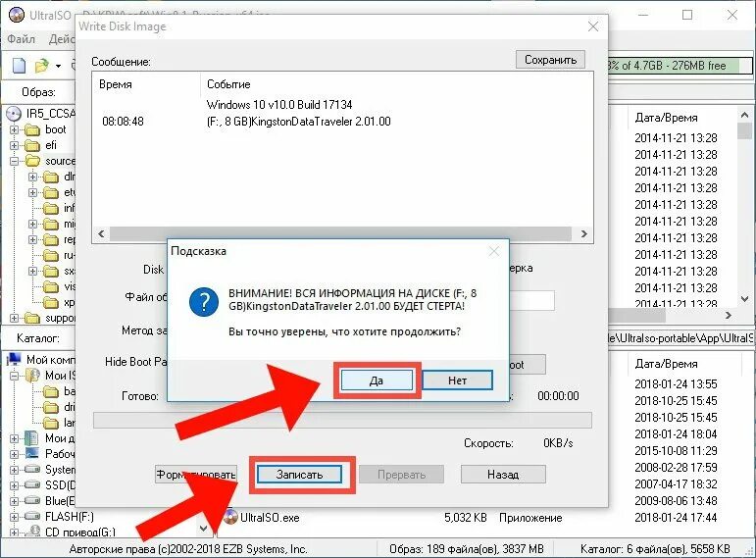
Task: Click the disc capacity bar 4.7GB
Action: point(680,66)
